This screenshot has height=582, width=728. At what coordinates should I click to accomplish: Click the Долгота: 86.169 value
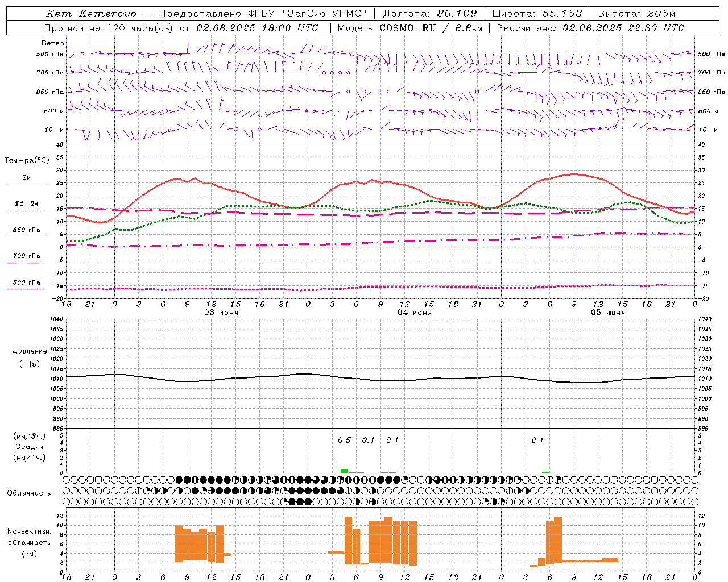(x=430, y=14)
